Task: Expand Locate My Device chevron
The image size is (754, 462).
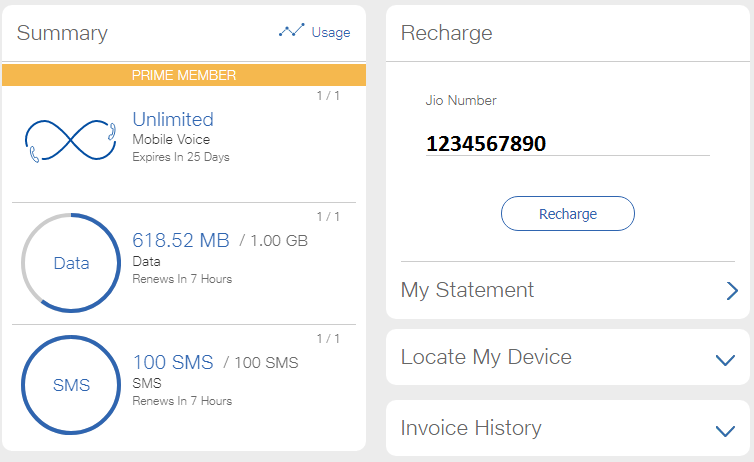Action: 725,360
